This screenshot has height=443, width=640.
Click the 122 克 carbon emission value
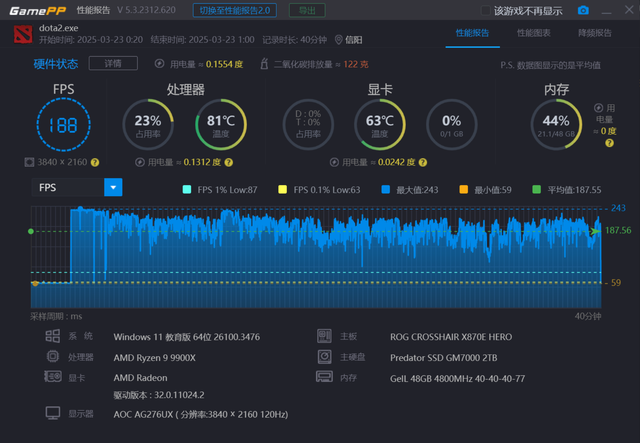coord(356,64)
